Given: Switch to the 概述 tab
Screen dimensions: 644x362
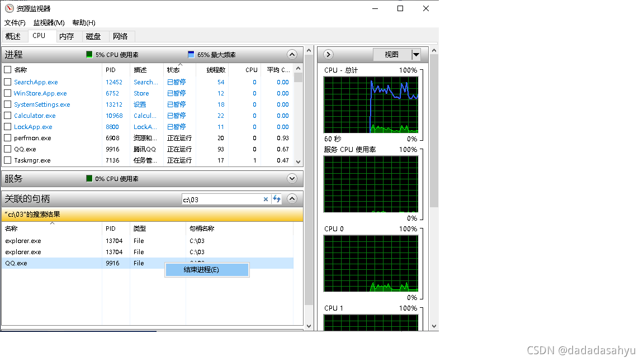Looking at the screenshot, I should point(13,36).
